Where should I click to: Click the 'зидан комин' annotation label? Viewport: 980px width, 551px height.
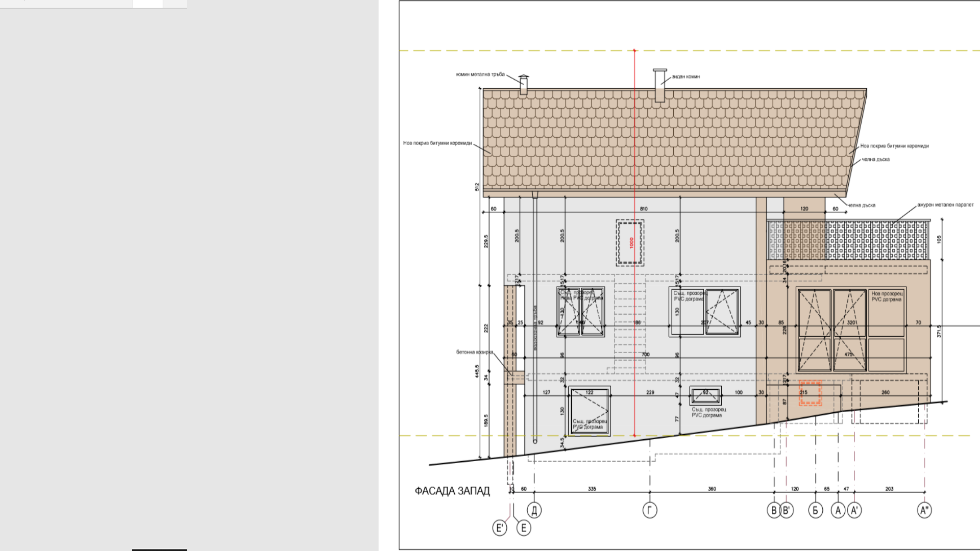point(685,77)
